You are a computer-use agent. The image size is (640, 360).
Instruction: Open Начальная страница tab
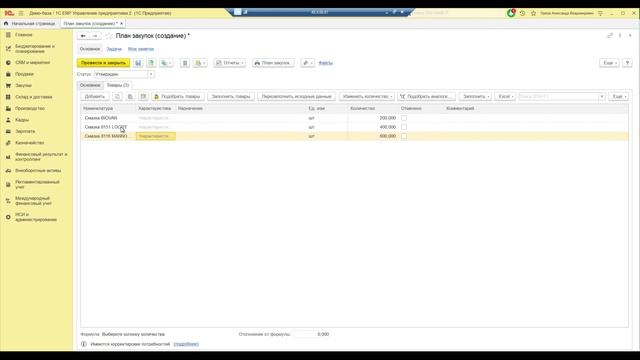pyautogui.click(x=30, y=24)
